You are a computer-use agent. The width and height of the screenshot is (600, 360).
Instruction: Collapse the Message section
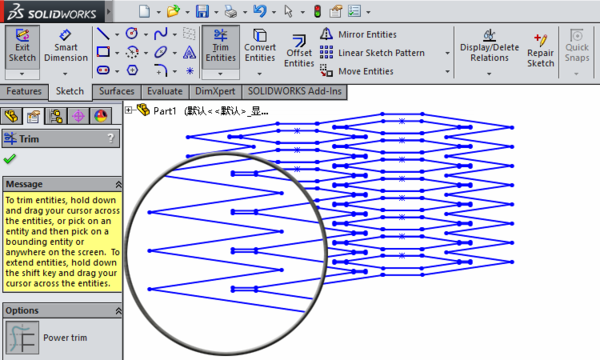118,185
